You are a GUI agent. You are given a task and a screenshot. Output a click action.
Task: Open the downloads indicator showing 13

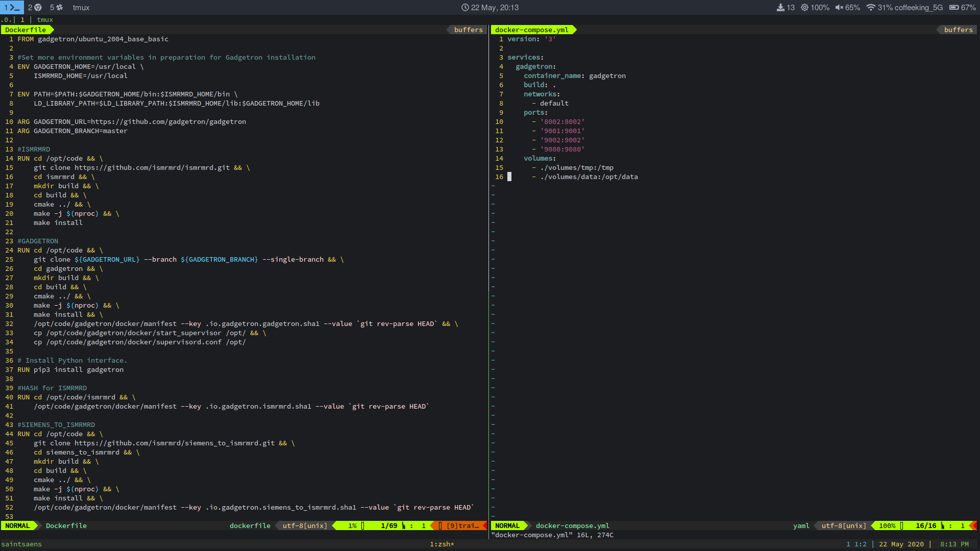pyautogui.click(x=782, y=7)
